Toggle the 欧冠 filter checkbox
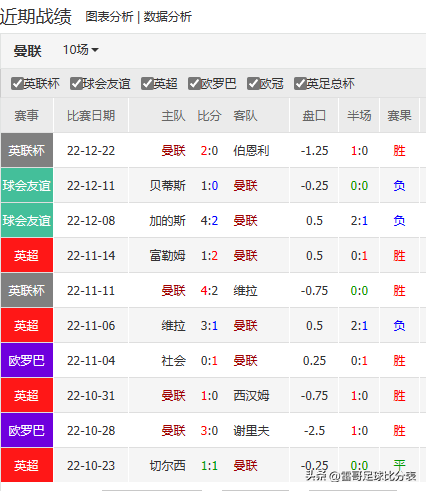 pyautogui.click(x=253, y=83)
